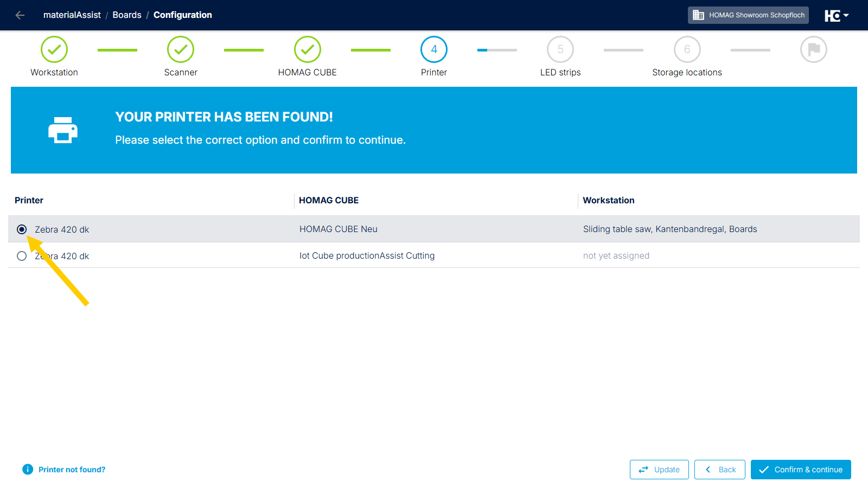Click the back arrow in header

pyautogui.click(x=20, y=15)
